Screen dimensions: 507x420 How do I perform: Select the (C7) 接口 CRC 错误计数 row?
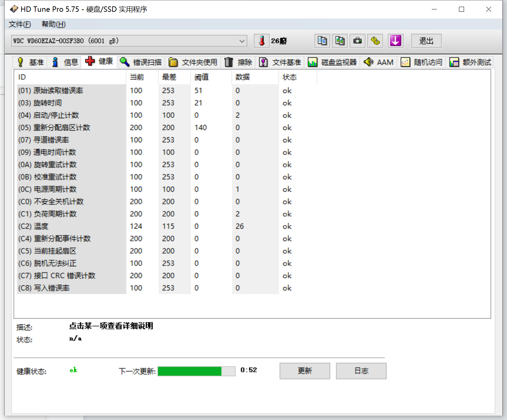167,276
